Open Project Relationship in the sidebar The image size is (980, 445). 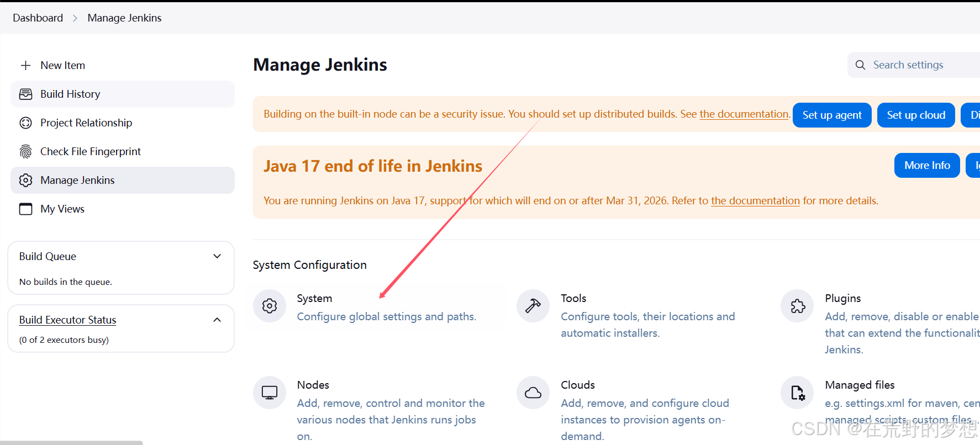click(122, 123)
